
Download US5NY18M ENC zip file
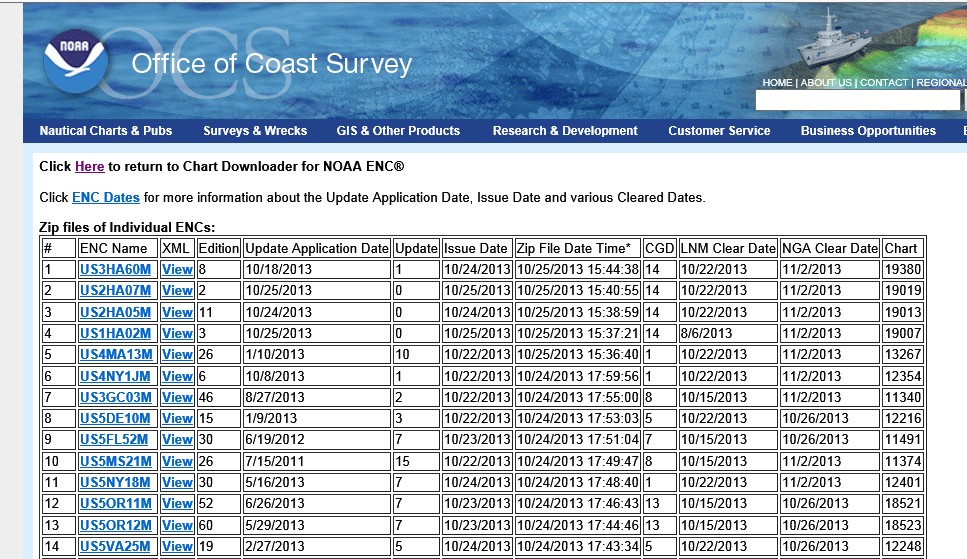(115, 482)
